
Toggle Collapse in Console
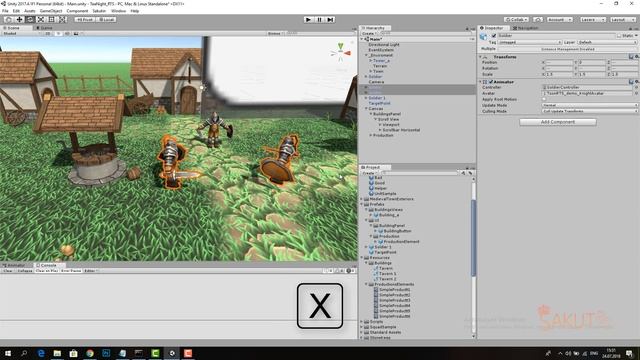pyautogui.click(x=24, y=271)
